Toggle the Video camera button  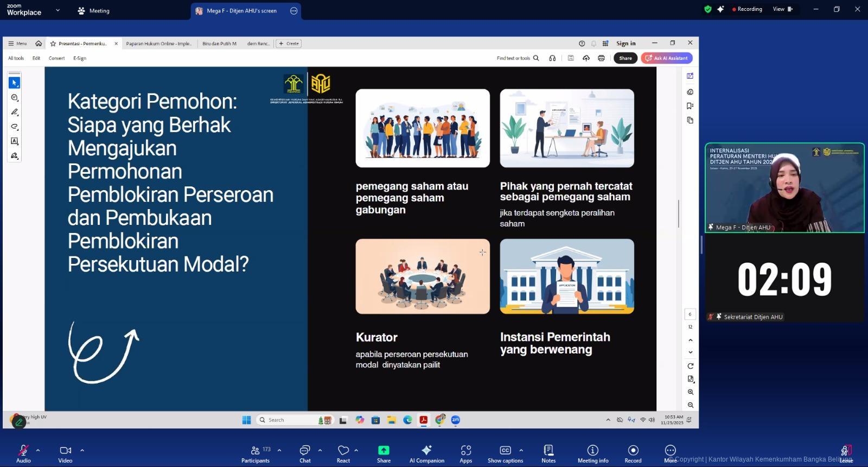(65, 453)
